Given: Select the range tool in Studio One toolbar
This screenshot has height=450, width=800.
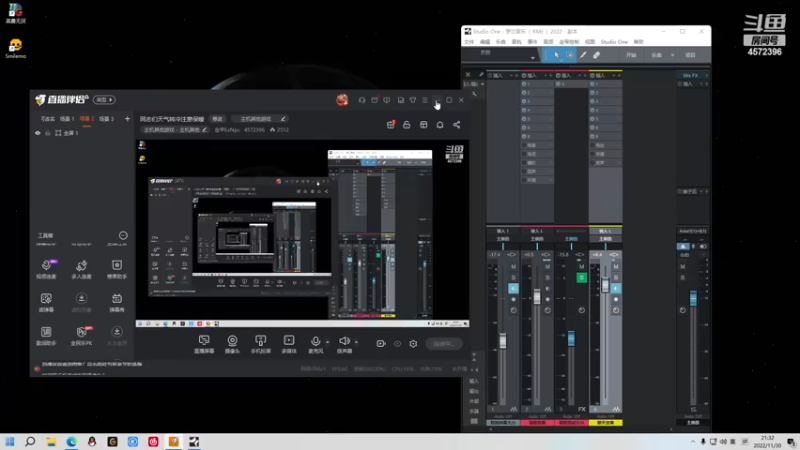Looking at the screenshot, I should (569, 55).
